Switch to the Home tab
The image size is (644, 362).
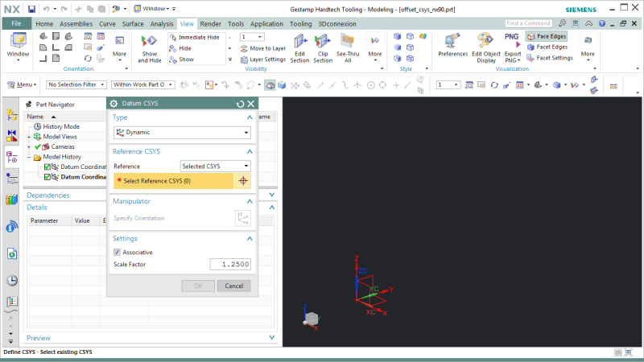click(44, 24)
